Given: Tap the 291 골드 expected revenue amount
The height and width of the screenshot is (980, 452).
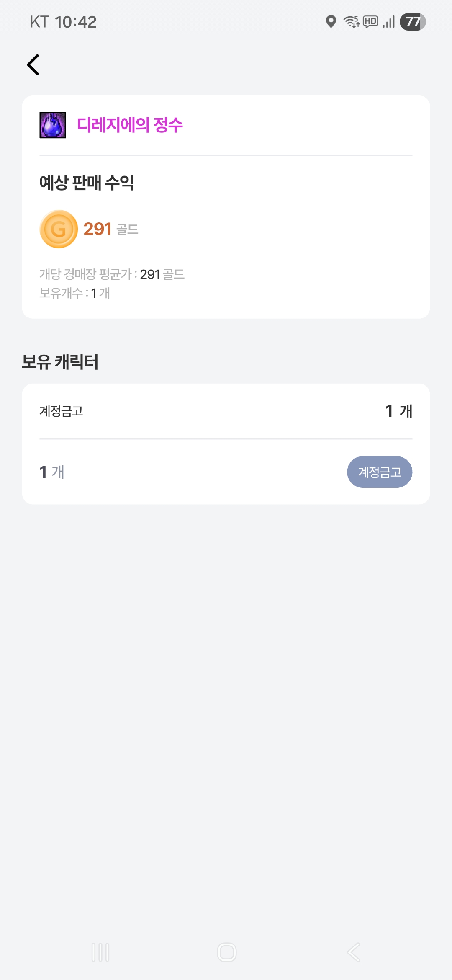Looking at the screenshot, I should [x=111, y=229].
